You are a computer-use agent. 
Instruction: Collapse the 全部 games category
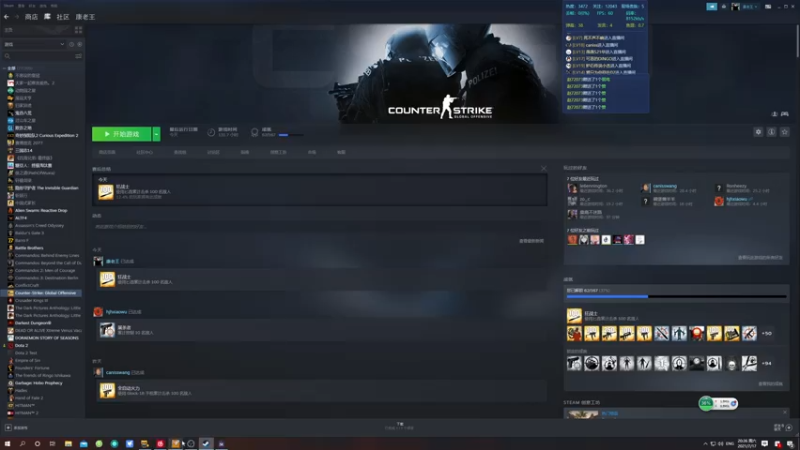click(x=5, y=68)
